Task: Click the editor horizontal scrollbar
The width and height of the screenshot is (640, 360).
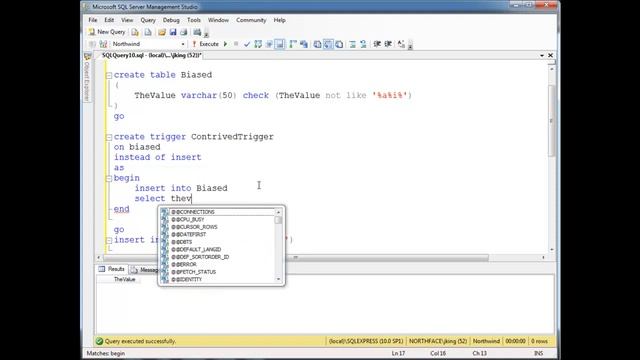Action: [296, 258]
